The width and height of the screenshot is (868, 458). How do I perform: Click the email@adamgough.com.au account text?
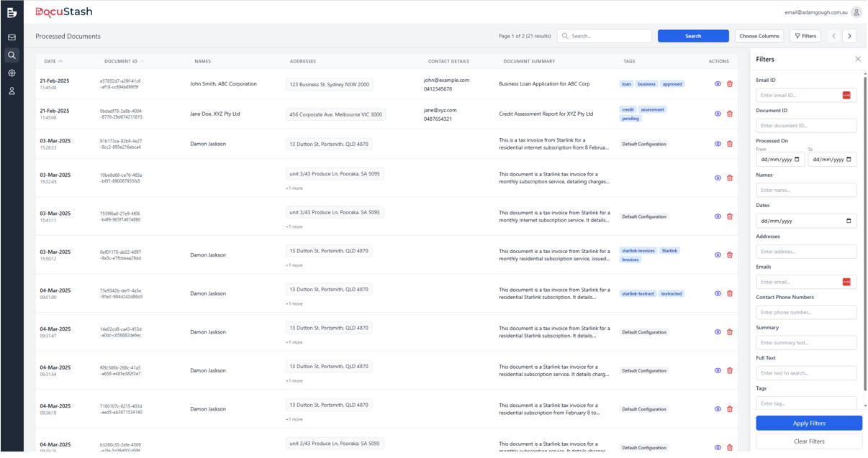pos(816,12)
